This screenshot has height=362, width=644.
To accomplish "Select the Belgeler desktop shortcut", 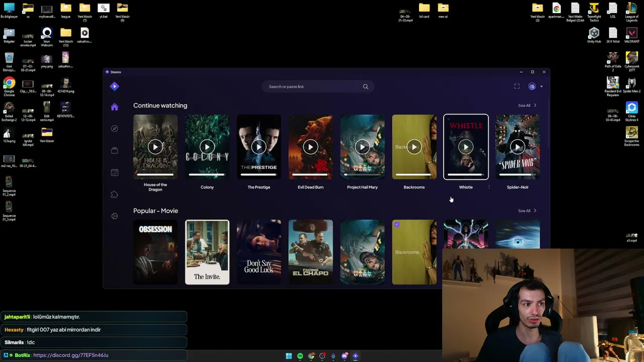I will pos(9,36).
